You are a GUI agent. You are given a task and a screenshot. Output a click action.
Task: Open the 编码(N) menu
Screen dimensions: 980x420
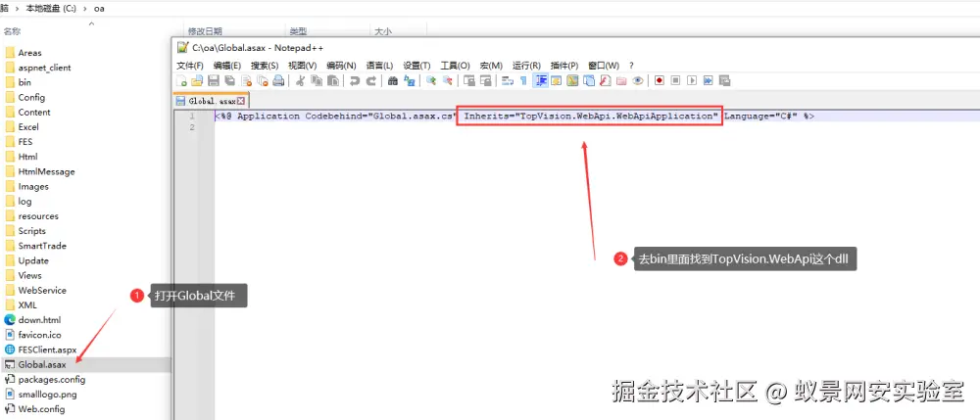[341, 66]
